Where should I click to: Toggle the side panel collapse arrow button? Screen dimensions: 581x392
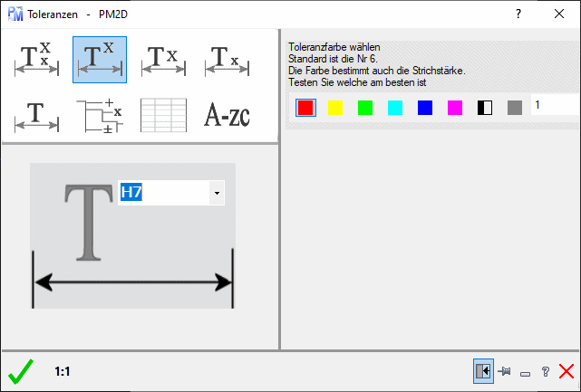483,371
